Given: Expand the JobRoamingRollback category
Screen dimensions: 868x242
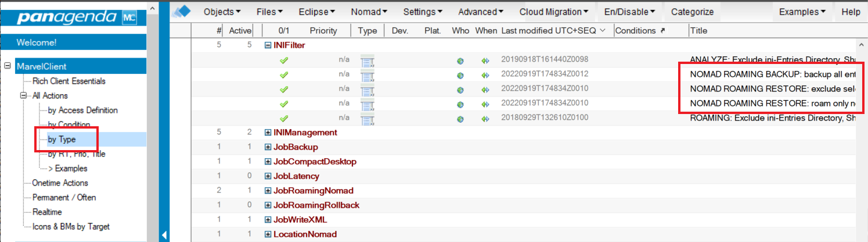Looking at the screenshot, I should pyautogui.click(x=268, y=205).
